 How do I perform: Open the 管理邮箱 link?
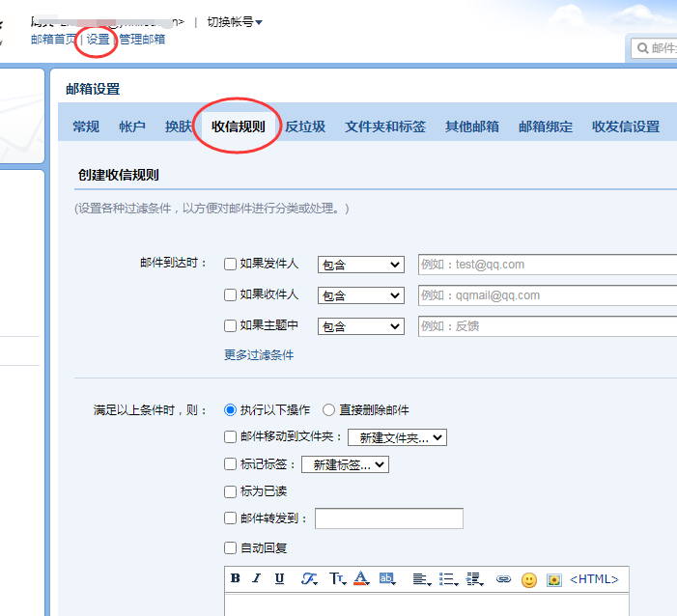click(x=142, y=40)
